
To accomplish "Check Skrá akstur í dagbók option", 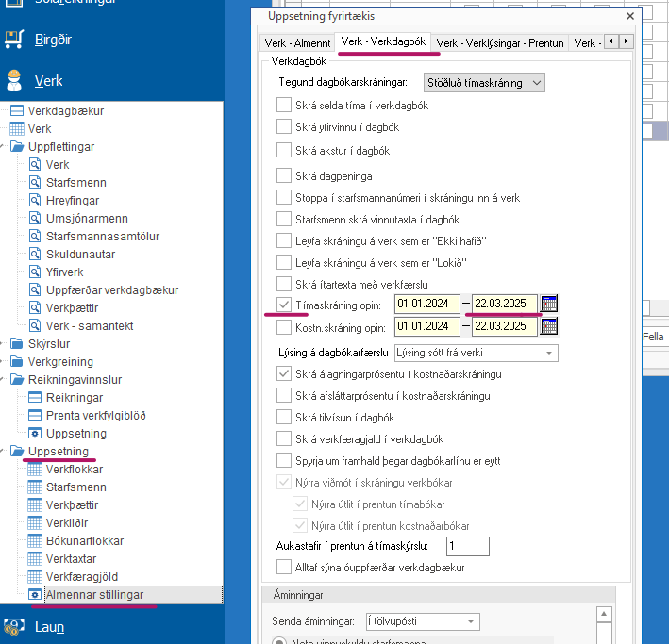I will pyautogui.click(x=284, y=150).
